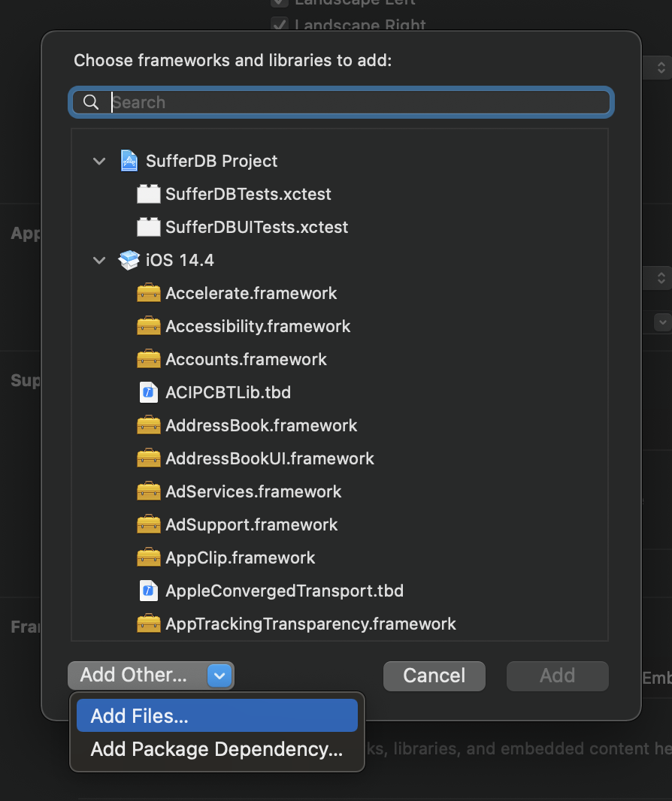The height and width of the screenshot is (801, 672).
Task: Select Accelerate.framework in the list
Action: point(340,293)
